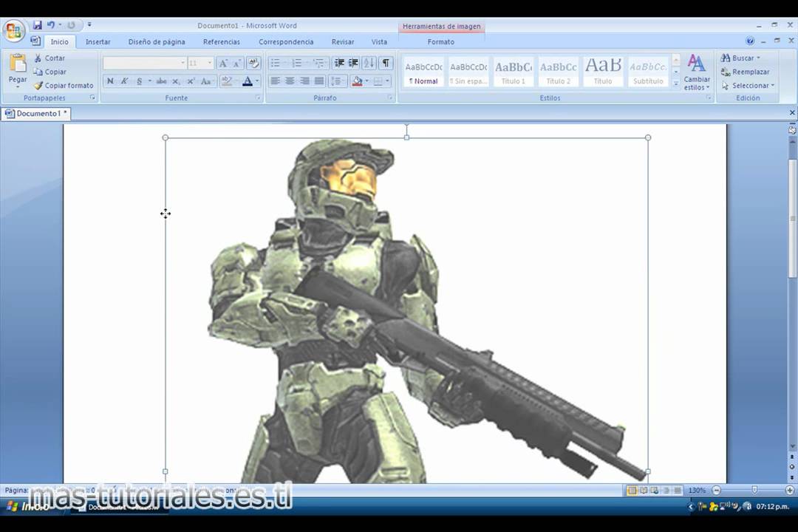Sort with the A-Z sort icon

[x=369, y=63]
